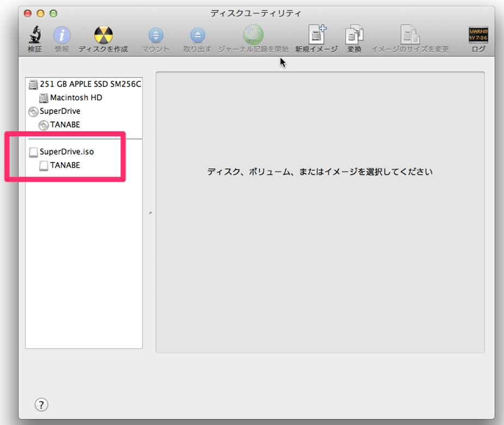This screenshot has height=425, width=504.
Task: Click the イメージのサイズを変更 toolbar icon
Action: (410, 34)
